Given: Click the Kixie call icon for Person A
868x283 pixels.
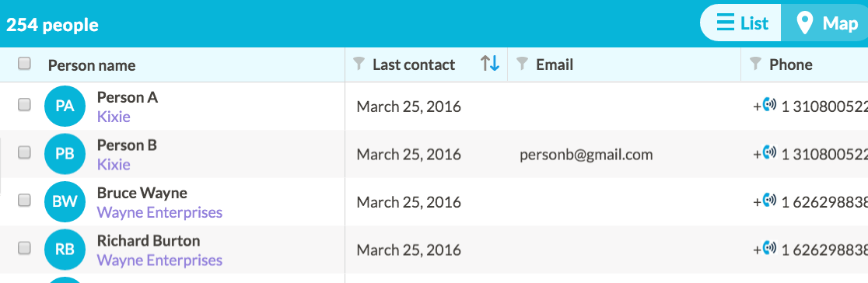Looking at the screenshot, I should pyautogui.click(x=769, y=104).
